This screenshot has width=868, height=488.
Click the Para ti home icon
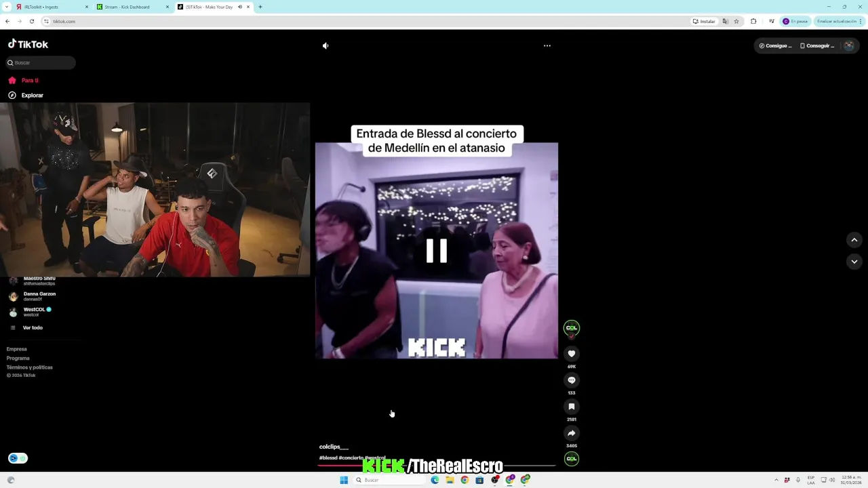point(12,80)
